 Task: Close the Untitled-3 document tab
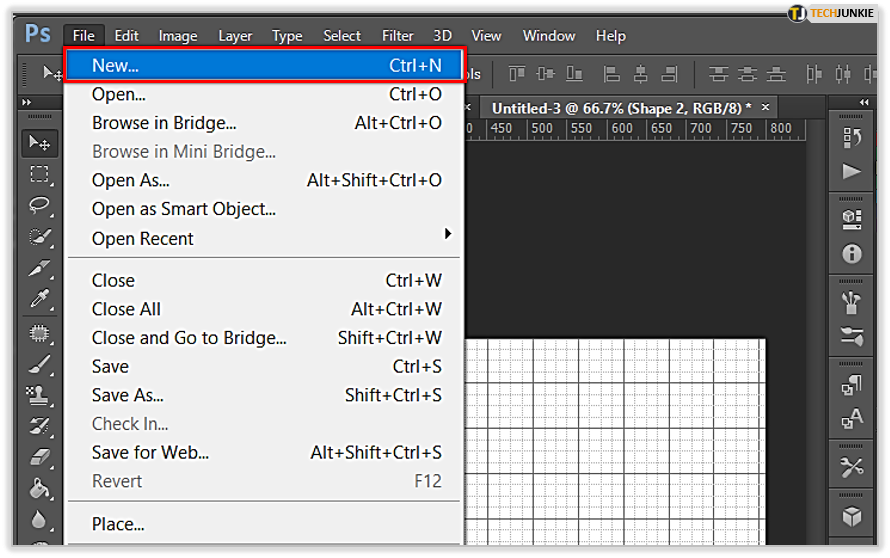(766, 107)
